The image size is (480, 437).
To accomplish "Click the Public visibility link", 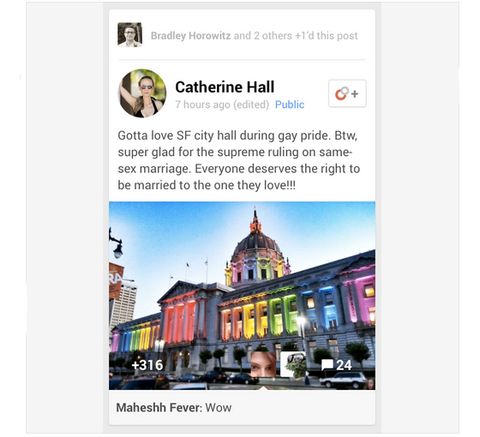I will coord(290,105).
